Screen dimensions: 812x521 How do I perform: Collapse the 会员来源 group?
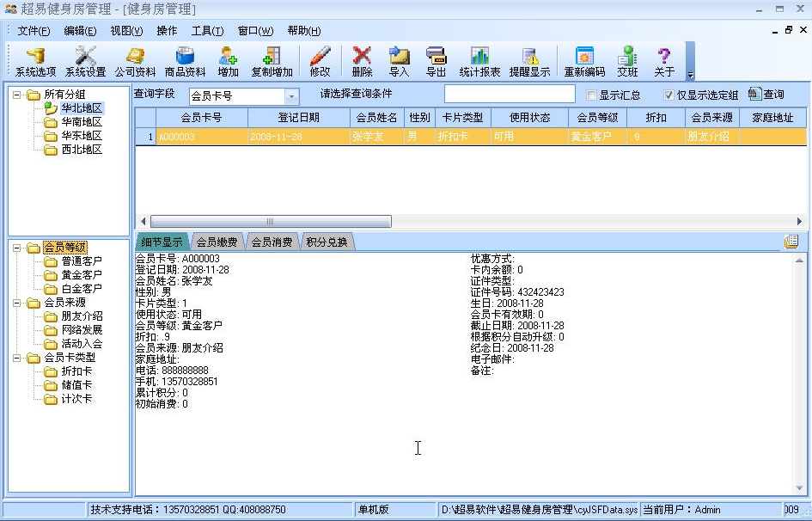point(18,302)
